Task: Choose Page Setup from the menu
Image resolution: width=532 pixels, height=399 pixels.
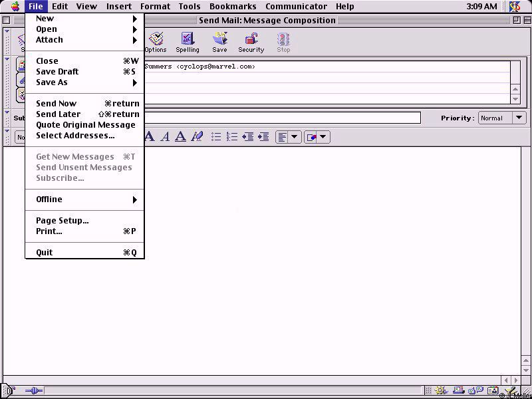Action: [x=85, y=221]
